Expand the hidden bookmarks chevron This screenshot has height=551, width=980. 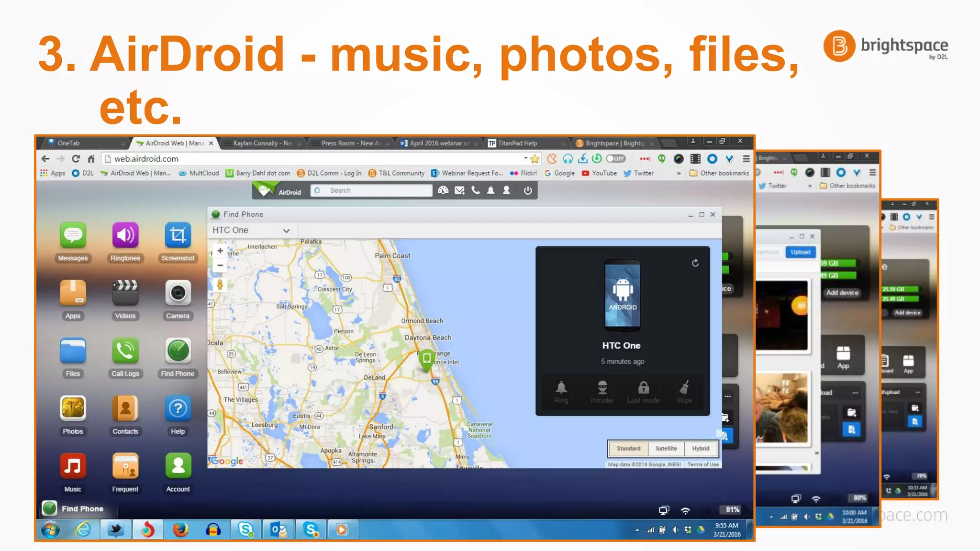pyautogui.click(x=679, y=173)
